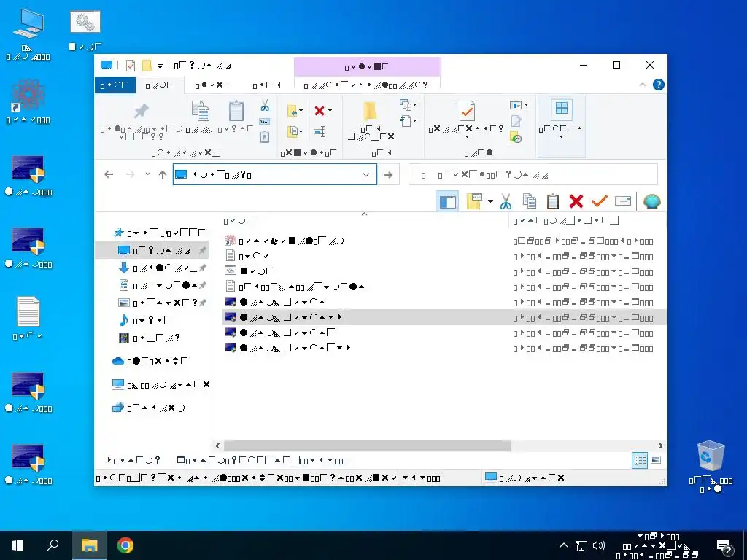Click the large Copy pages icon in the ribbon
The height and width of the screenshot is (560, 747).
[200, 111]
